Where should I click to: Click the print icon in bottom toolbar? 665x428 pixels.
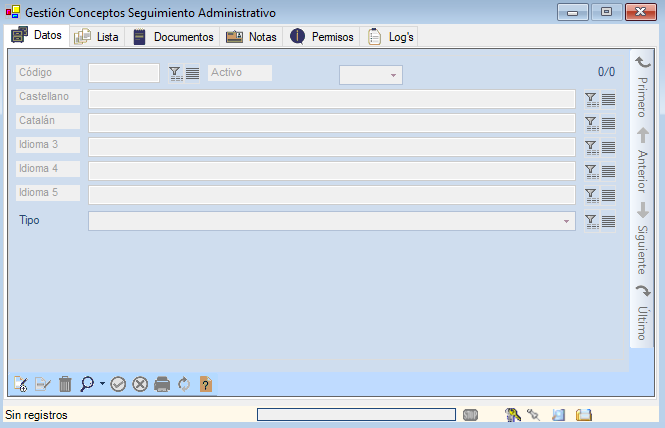click(x=162, y=384)
